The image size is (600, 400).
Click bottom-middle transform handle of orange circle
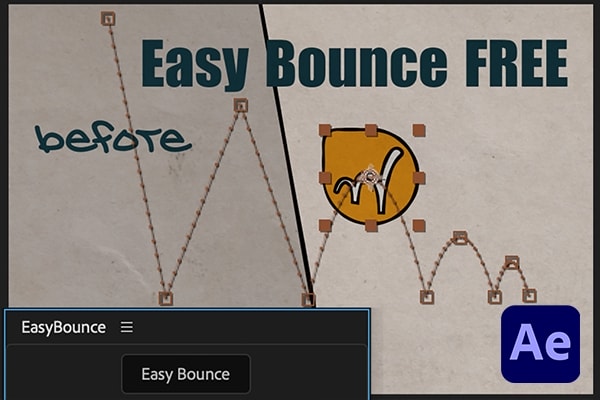click(371, 226)
